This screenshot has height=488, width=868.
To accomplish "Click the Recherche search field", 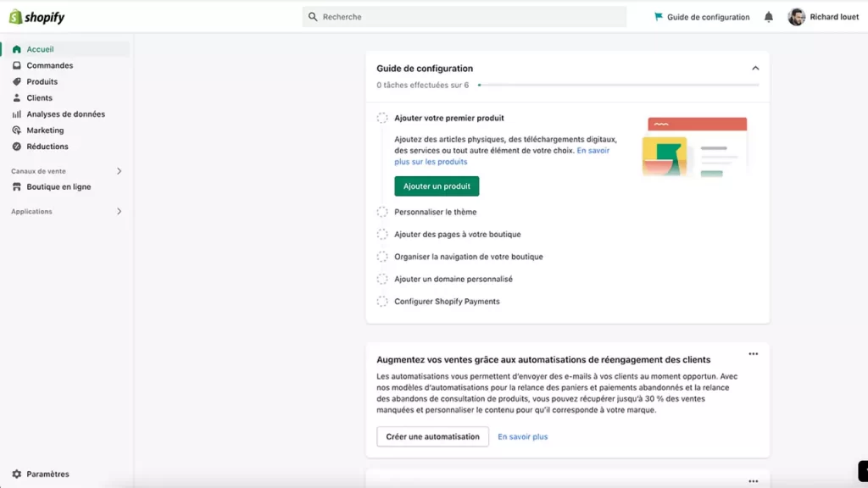I will coord(465,17).
